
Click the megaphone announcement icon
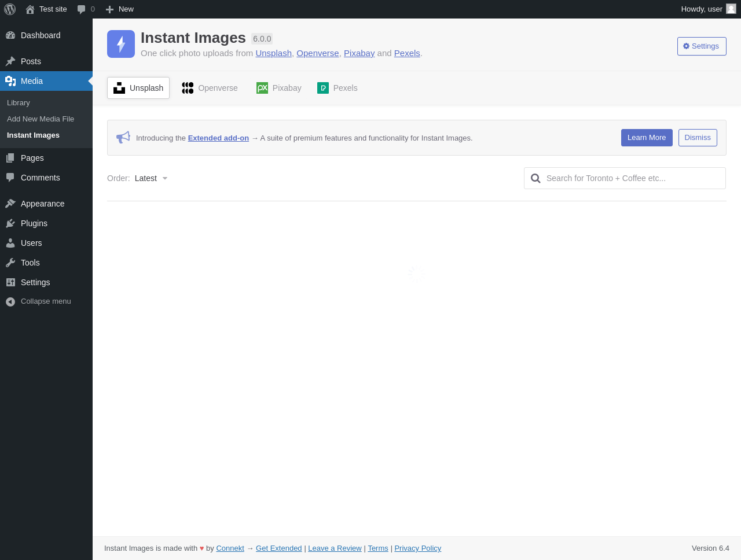pyautogui.click(x=123, y=138)
